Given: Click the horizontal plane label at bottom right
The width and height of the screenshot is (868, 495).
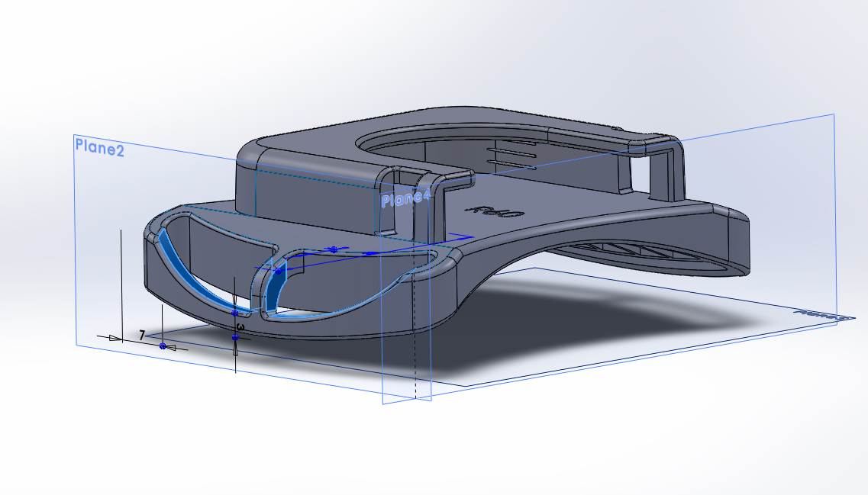Looking at the screenshot, I should coord(821,313).
